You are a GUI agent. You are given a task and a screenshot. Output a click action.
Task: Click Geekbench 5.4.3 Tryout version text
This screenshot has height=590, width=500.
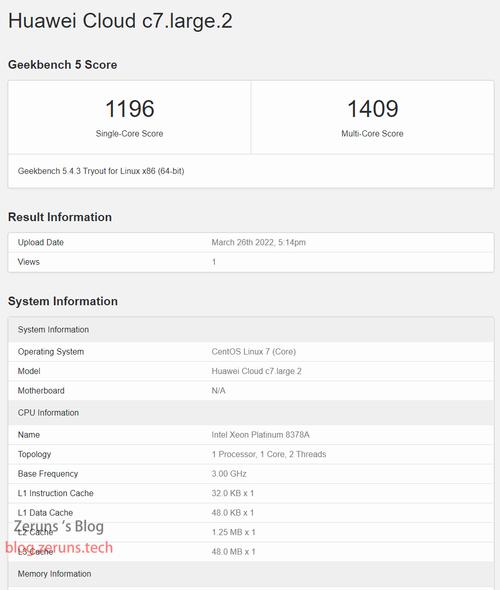tap(101, 171)
